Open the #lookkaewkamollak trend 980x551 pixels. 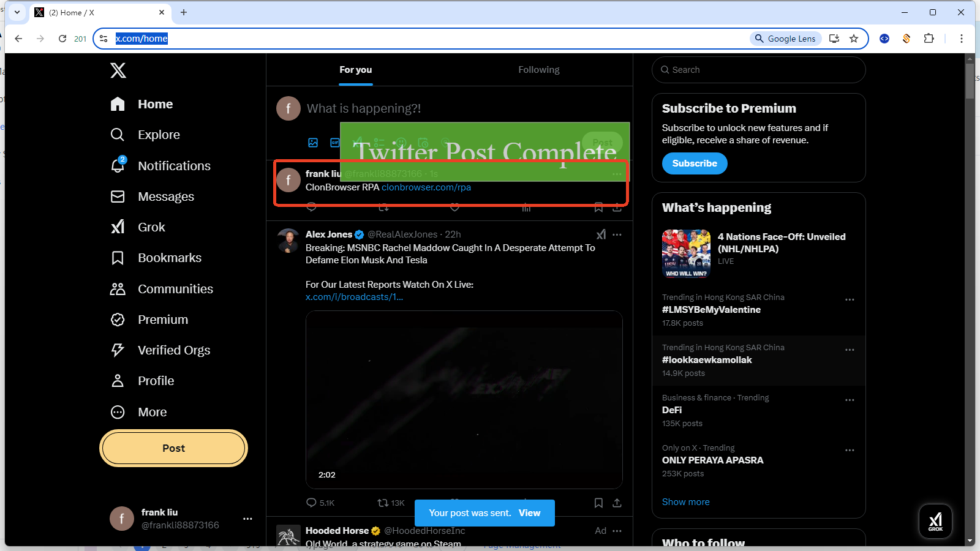click(707, 360)
